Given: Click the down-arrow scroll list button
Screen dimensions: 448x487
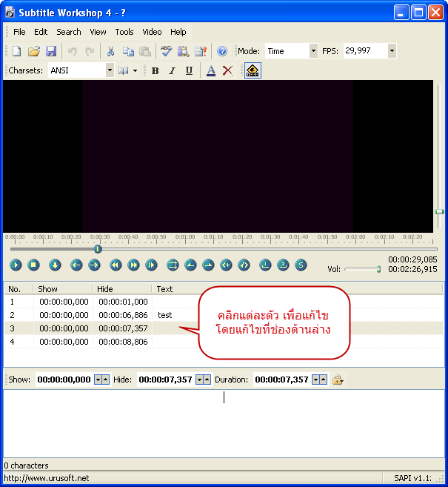Looking at the screenshot, I should 55,265.
